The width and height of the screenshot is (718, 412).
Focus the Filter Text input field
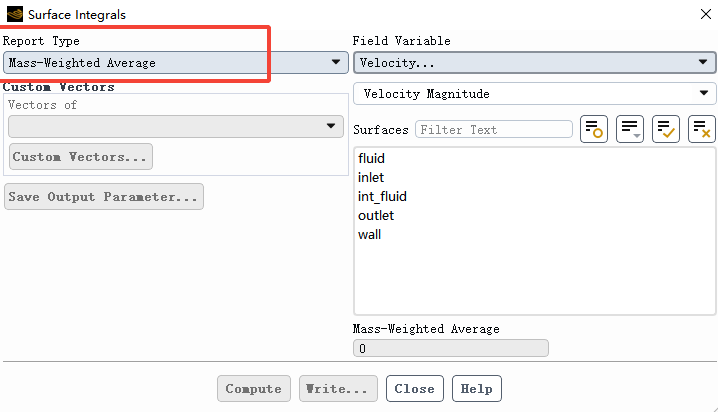[494, 130]
